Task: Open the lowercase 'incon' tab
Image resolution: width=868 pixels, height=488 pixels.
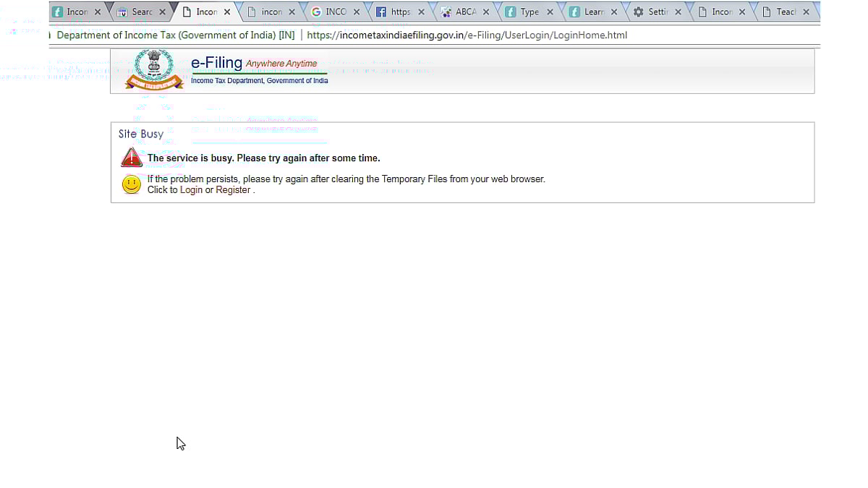Action: pos(271,12)
